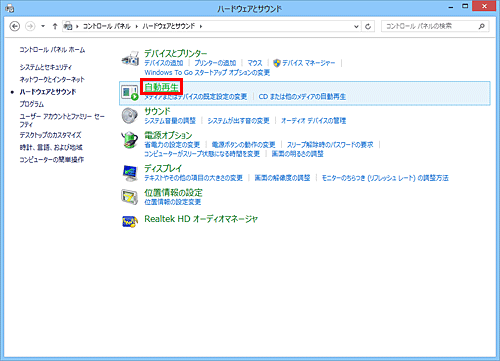This screenshot has height=361, width=500.
Task: Open コントロール パネル ホーム in sidebar
Action: [52, 50]
